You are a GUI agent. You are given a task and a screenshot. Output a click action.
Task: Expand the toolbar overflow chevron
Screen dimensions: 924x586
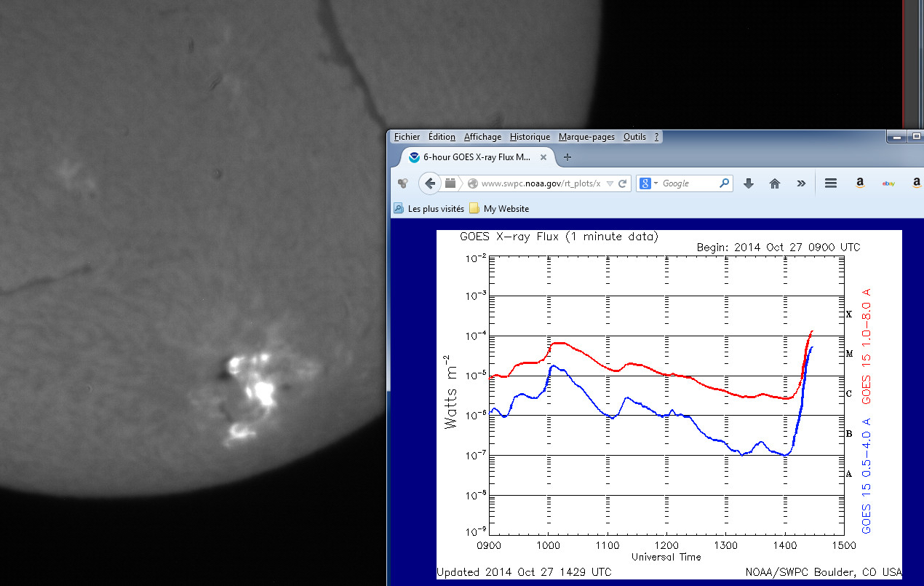[801, 183]
